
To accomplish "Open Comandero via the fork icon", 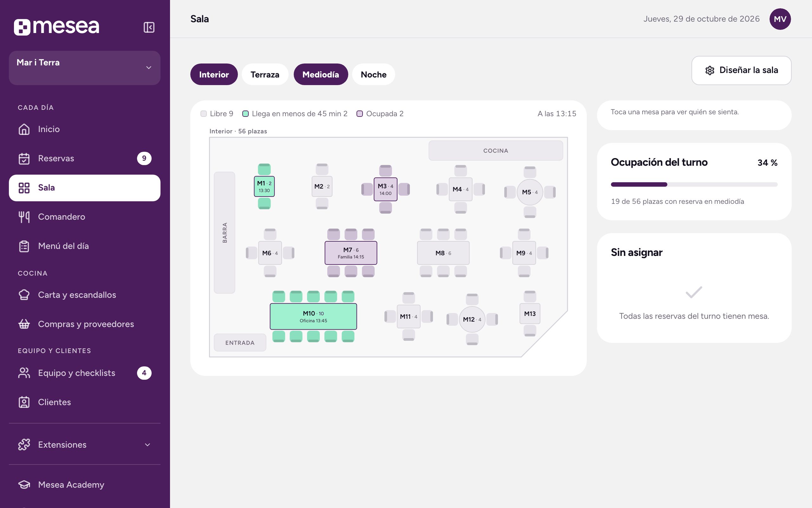I will 24,217.
